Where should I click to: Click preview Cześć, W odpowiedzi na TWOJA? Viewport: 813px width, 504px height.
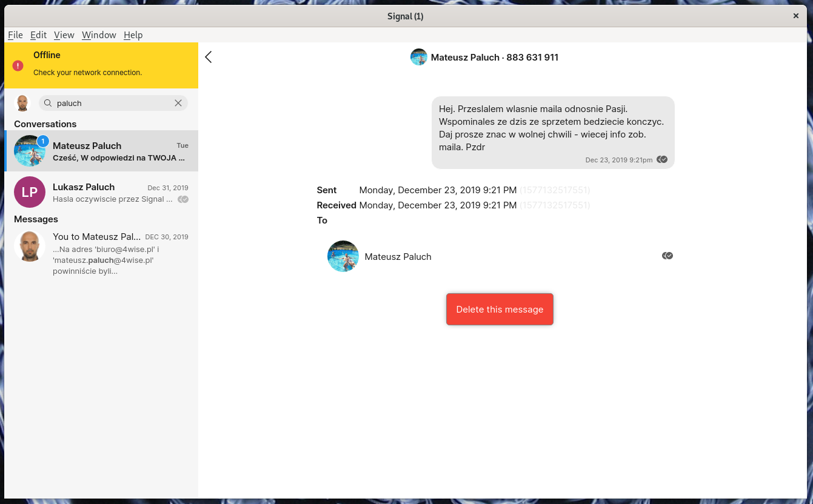point(119,158)
